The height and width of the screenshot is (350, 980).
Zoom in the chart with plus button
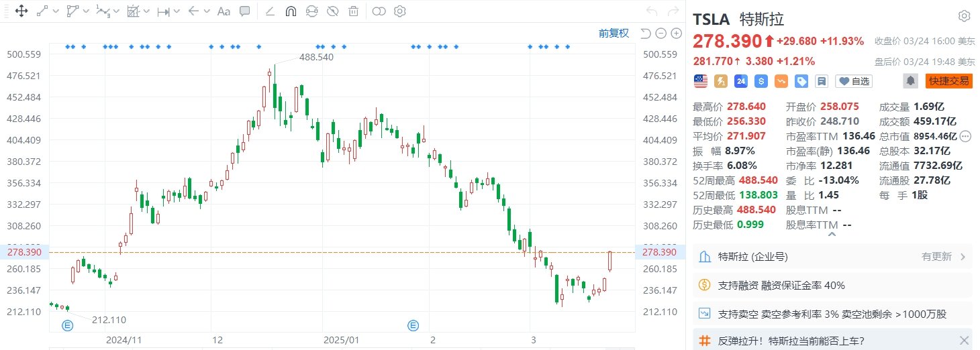coord(675,34)
